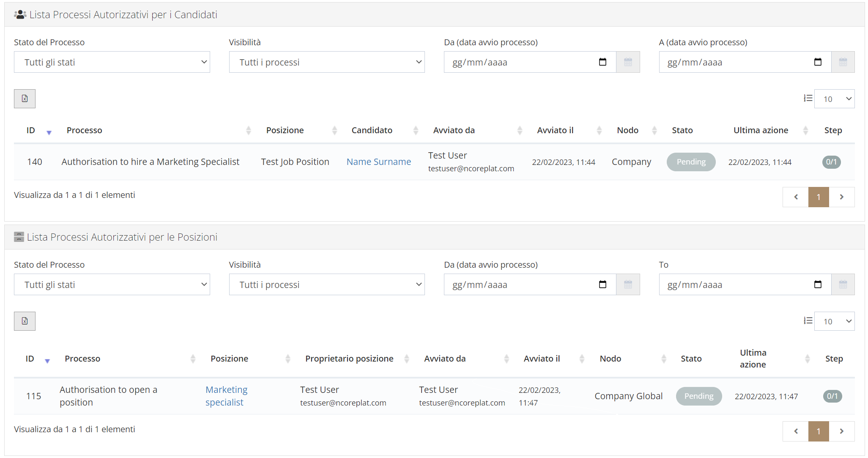Select page 1 in candidates pagination
The image size is (868, 458).
(819, 197)
